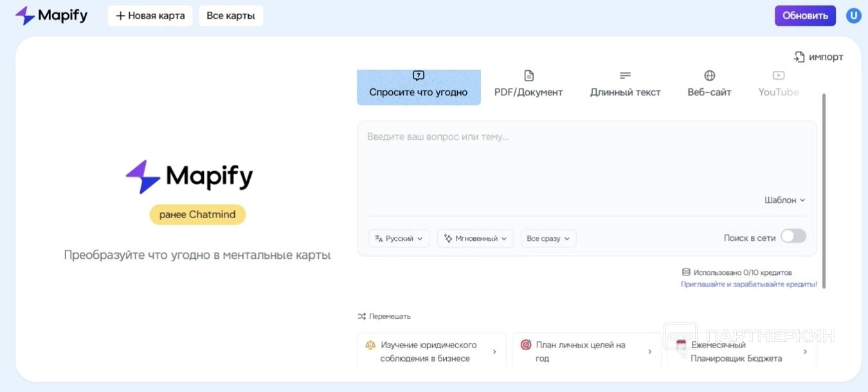
Task: Click the Обновить upgrade button
Action: pos(805,16)
